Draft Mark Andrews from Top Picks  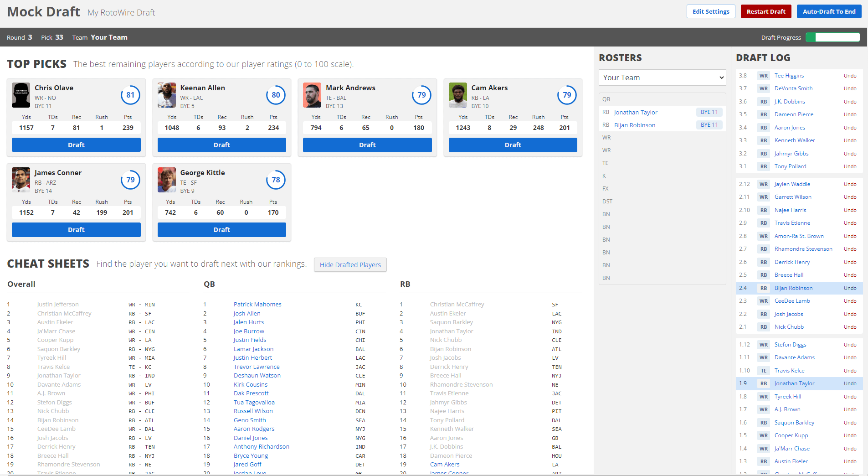pyautogui.click(x=367, y=145)
